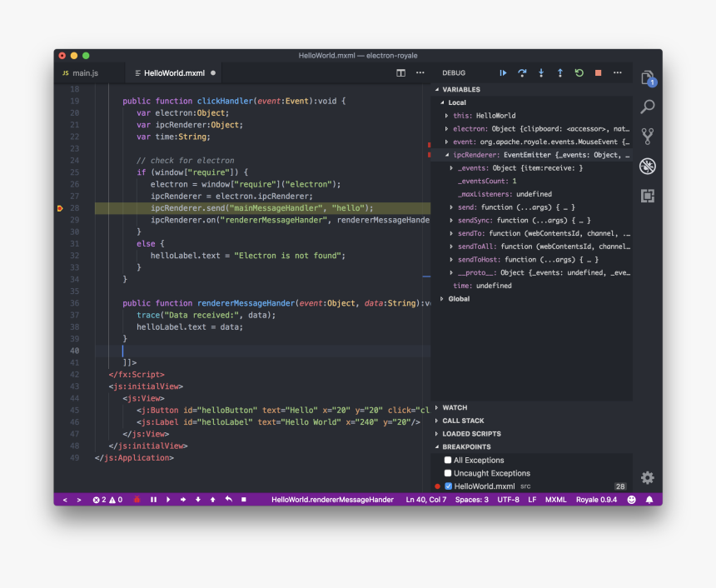This screenshot has height=588, width=716.
Task: Step into using debug toolbar down arrow
Action: 541,73
